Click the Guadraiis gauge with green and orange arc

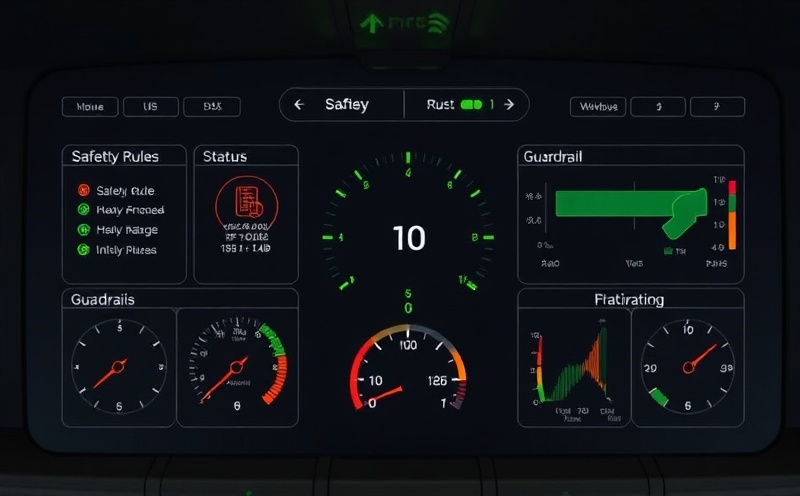pyautogui.click(x=237, y=362)
